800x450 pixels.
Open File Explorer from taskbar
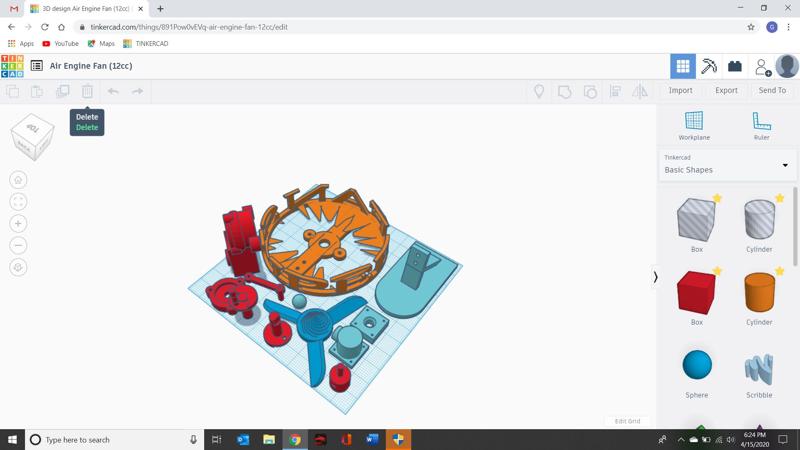[x=269, y=439]
